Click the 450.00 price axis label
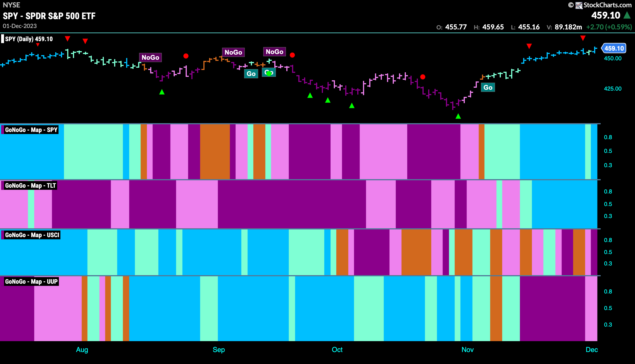 tap(613, 58)
